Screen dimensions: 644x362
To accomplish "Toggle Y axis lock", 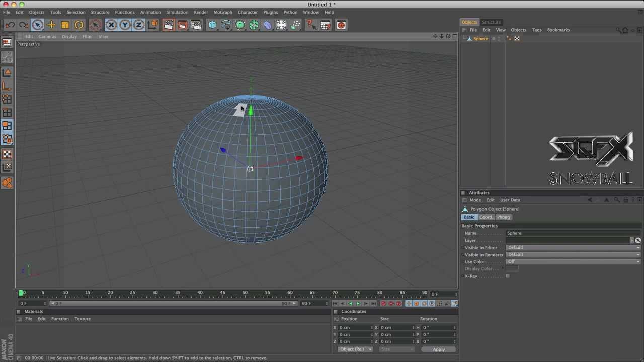I will (x=125, y=25).
